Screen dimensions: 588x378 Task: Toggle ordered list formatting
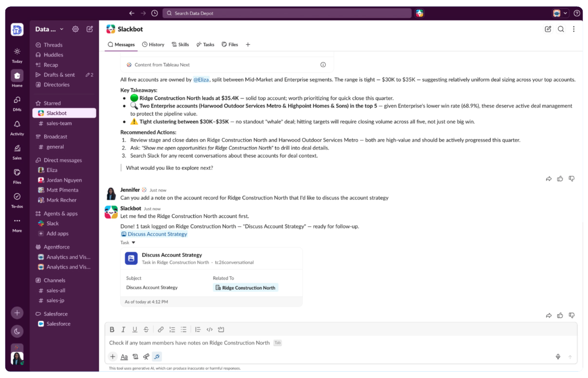[172, 329]
